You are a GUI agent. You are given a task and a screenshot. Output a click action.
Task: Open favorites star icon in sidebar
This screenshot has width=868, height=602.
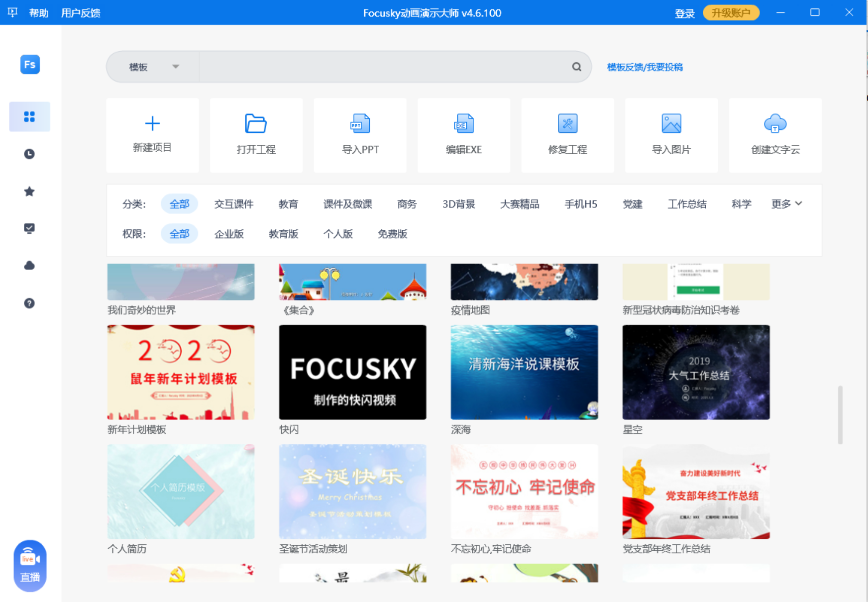(29, 191)
